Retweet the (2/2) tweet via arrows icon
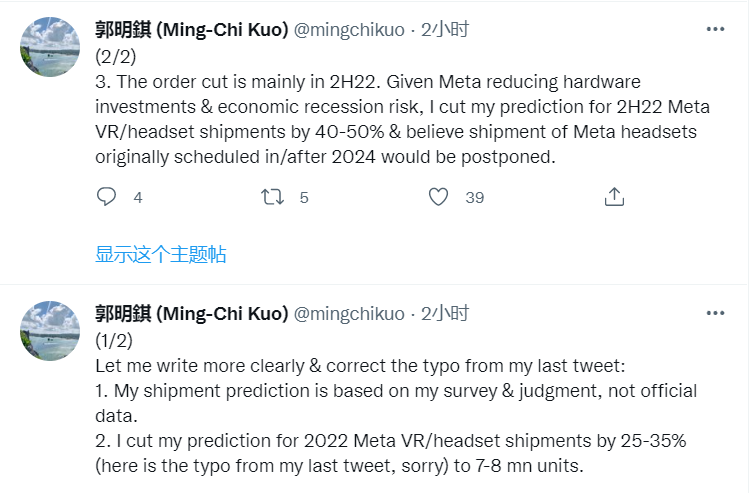 tap(272, 197)
